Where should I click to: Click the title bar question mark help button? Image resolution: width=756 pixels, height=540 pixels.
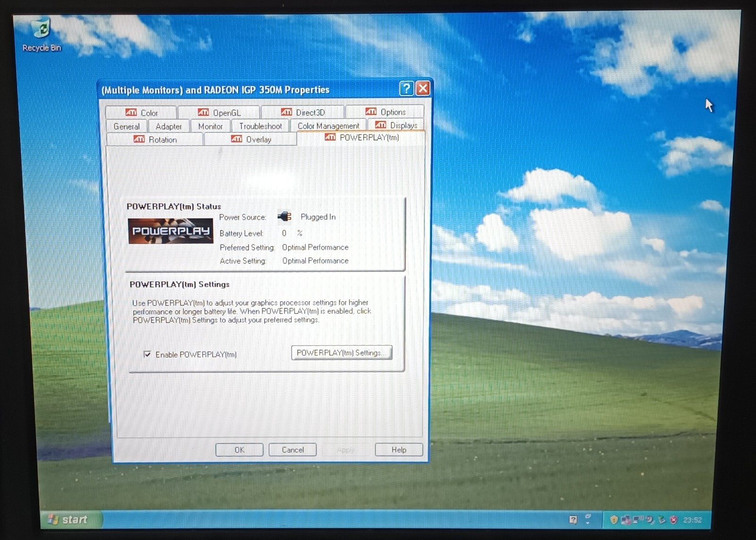click(x=406, y=88)
